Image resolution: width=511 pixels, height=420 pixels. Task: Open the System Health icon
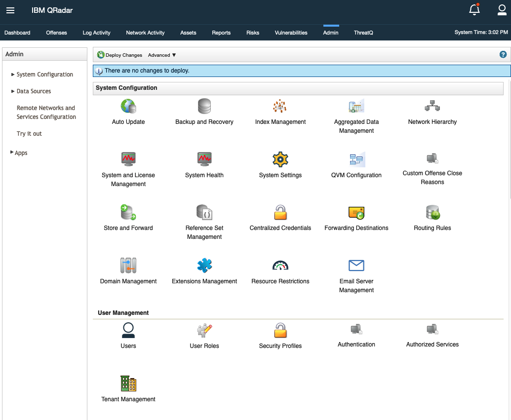click(x=204, y=159)
